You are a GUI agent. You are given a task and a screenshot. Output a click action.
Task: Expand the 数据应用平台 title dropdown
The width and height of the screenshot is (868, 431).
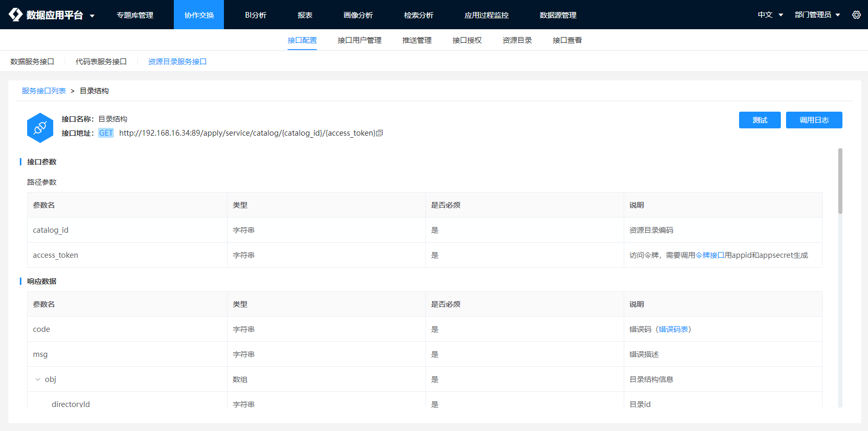[92, 16]
